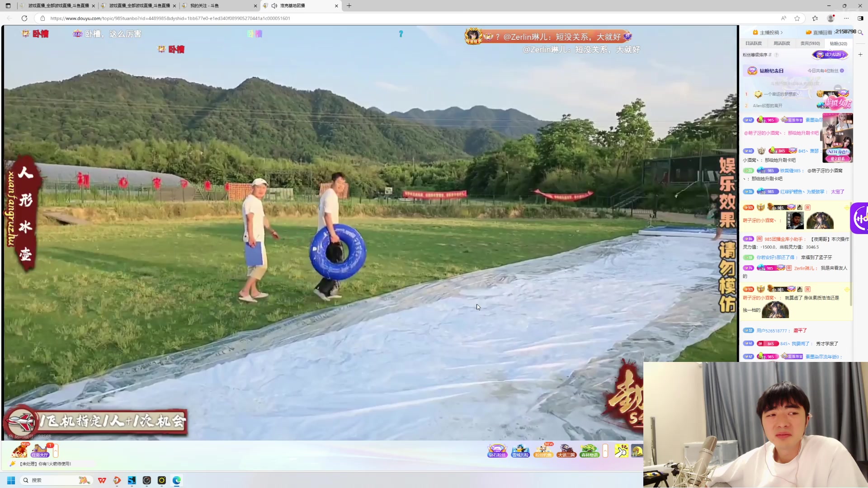The image size is (868, 488).
Task: Open 直播回看 replay link
Action: [819, 33]
